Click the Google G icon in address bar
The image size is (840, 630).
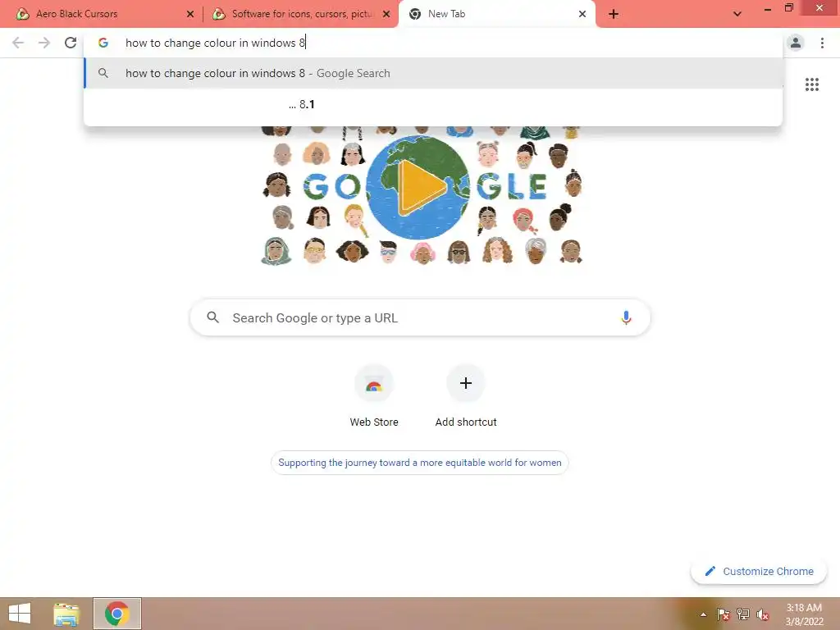tap(103, 43)
